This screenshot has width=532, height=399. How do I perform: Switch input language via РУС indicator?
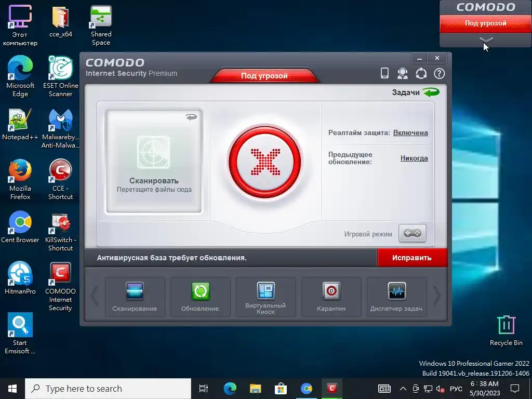click(x=456, y=389)
